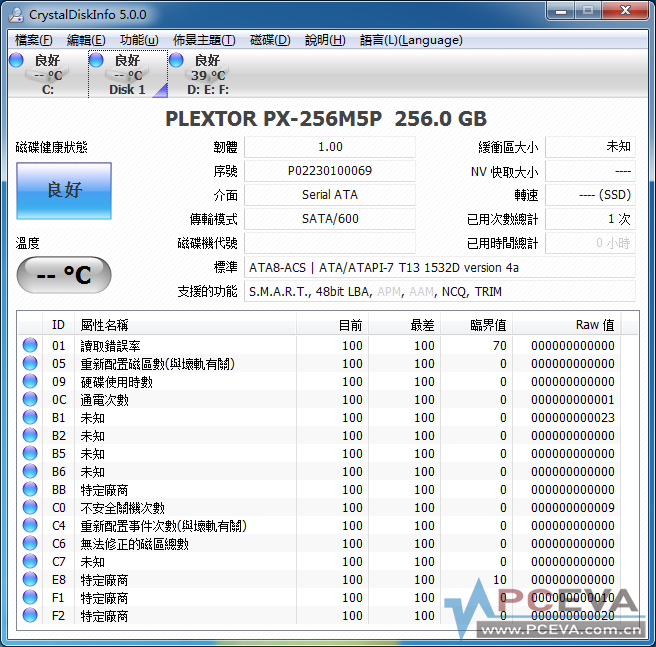This screenshot has height=647, width=656.
Task: Click the CrystalDiskInfo title bar app icon
Action: click(x=16, y=15)
